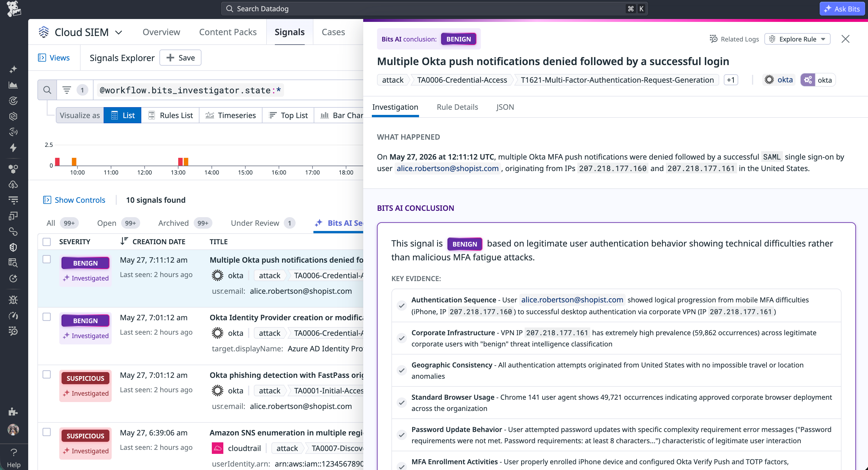
Task: Open the speedometer icon in sidebar
Action: point(14,315)
